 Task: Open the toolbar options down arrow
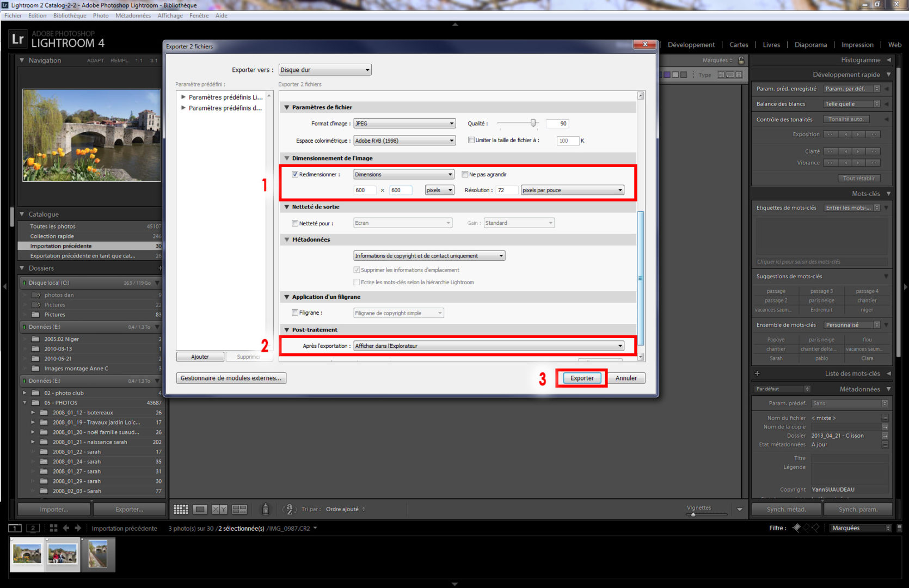[740, 510]
